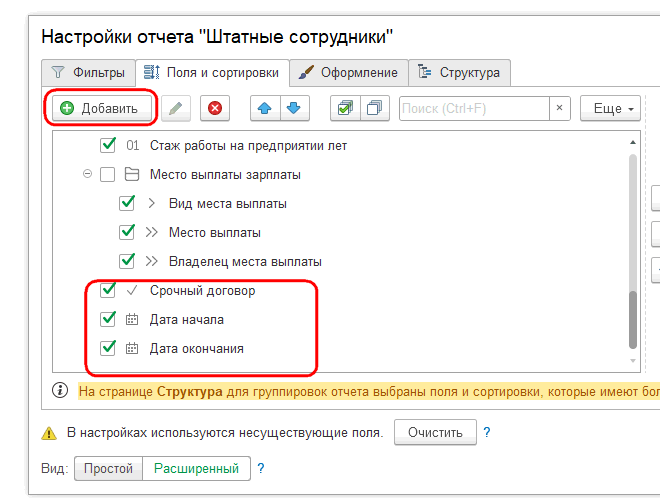The image size is (660, 498).
Task: Click the pencil edit icon
Action: (x=176, y=108)
